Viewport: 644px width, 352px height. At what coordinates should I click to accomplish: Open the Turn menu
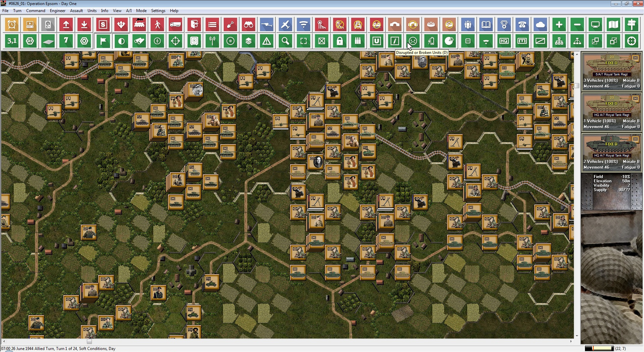click(17, 11)
